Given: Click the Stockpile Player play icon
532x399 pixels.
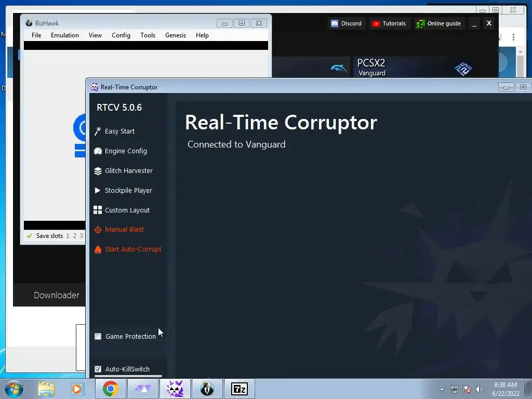Looking at the screenshot, I should (x=97, y=190).
